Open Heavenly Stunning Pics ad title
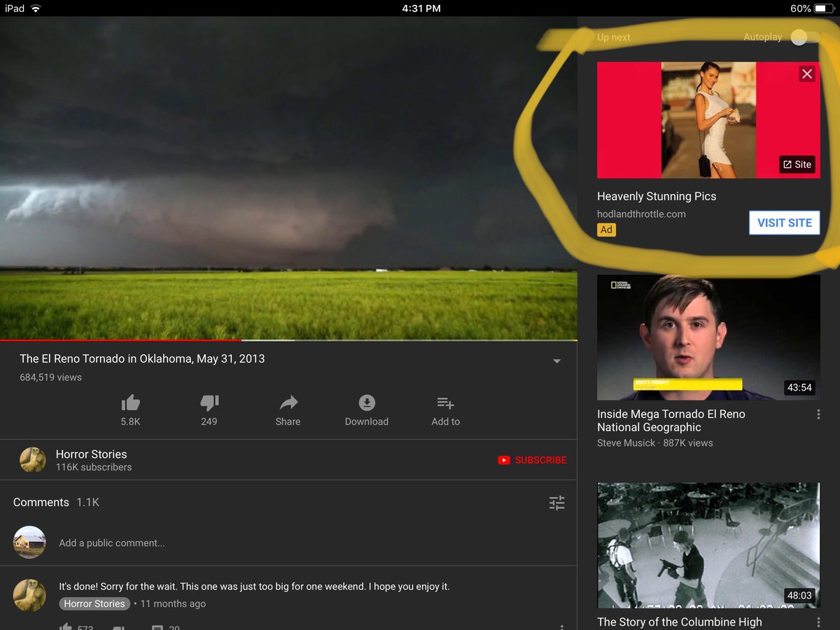The height and width of the screenshot is (630, 840). click(x=657, y=196)
